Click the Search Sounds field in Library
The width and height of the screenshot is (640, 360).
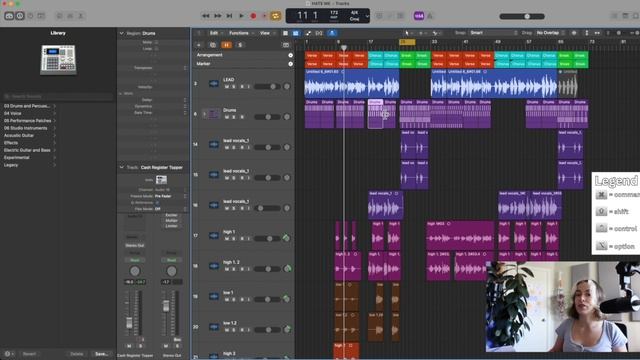[x=58, y=96]
